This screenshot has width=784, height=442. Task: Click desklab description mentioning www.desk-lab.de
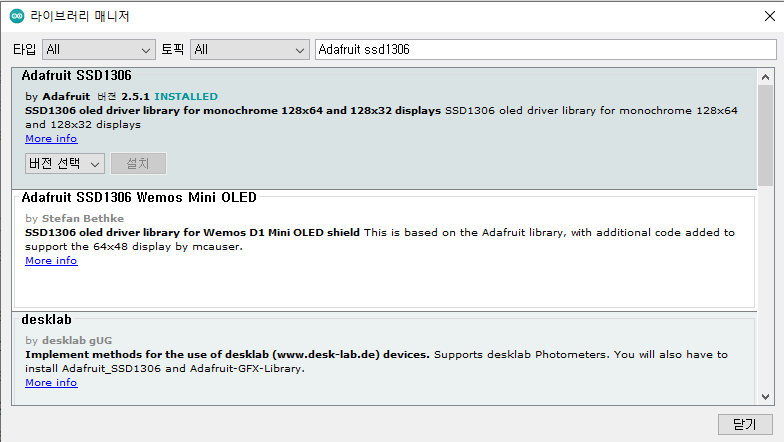(227, 354)
